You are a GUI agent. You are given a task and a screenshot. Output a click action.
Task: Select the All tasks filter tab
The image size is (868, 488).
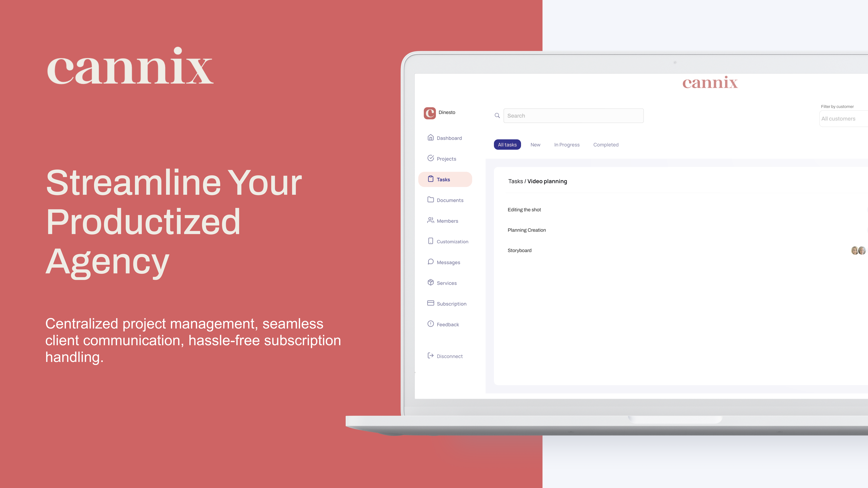tap(507, 144)
